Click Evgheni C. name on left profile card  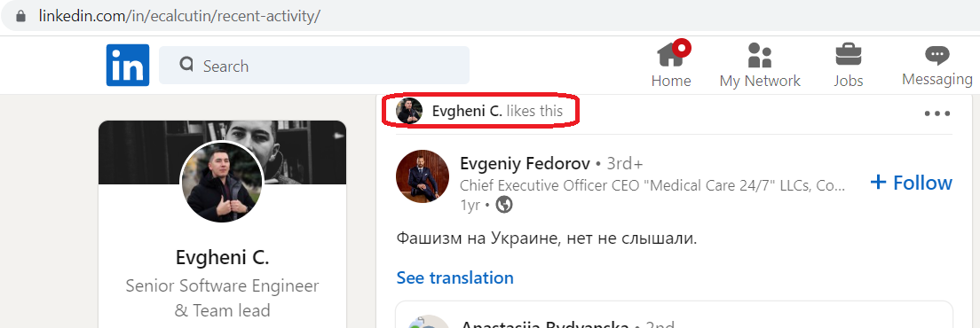pyautogui.click(x=223, y=257)
